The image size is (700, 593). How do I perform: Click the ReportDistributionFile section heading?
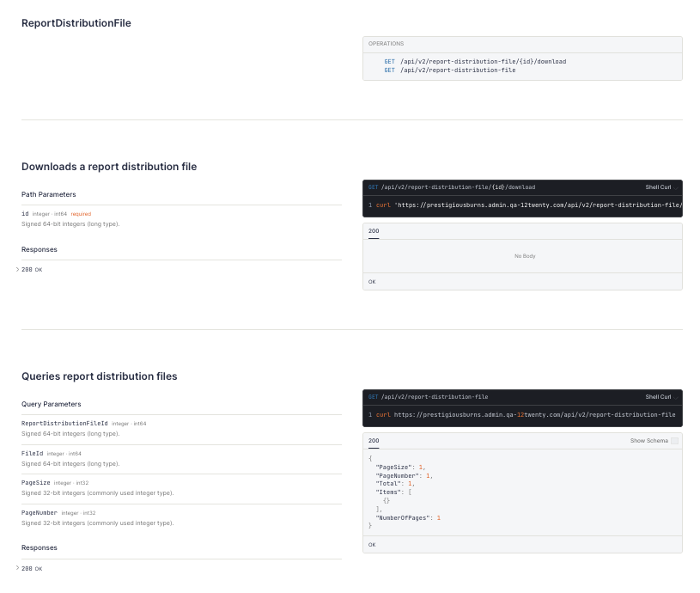click(x=76, y=23)
